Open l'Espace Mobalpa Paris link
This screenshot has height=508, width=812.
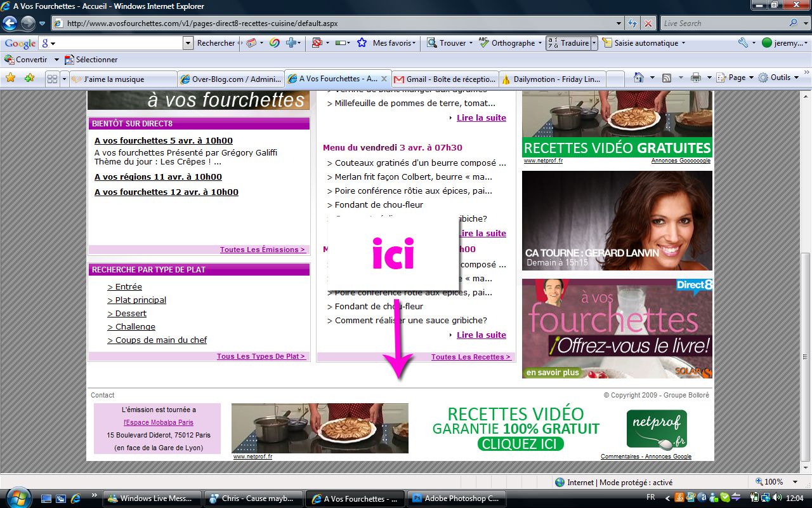pyautogui.click(x=159, y=422)
